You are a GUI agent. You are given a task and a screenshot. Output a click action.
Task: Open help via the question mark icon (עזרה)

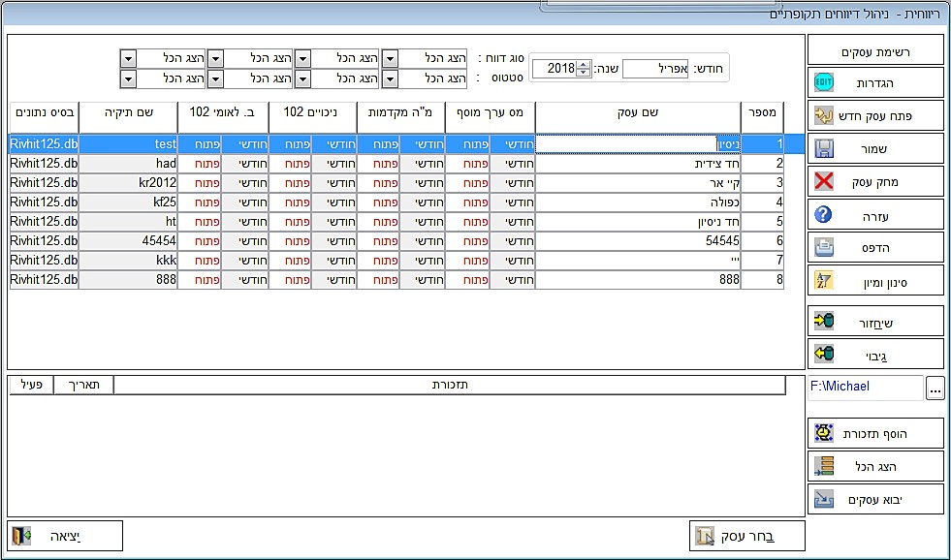(824, 214)
